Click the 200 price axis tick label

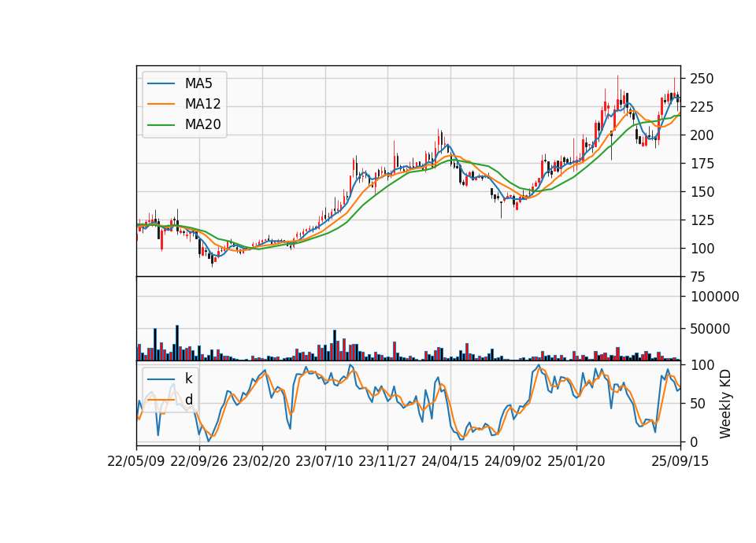702,135
